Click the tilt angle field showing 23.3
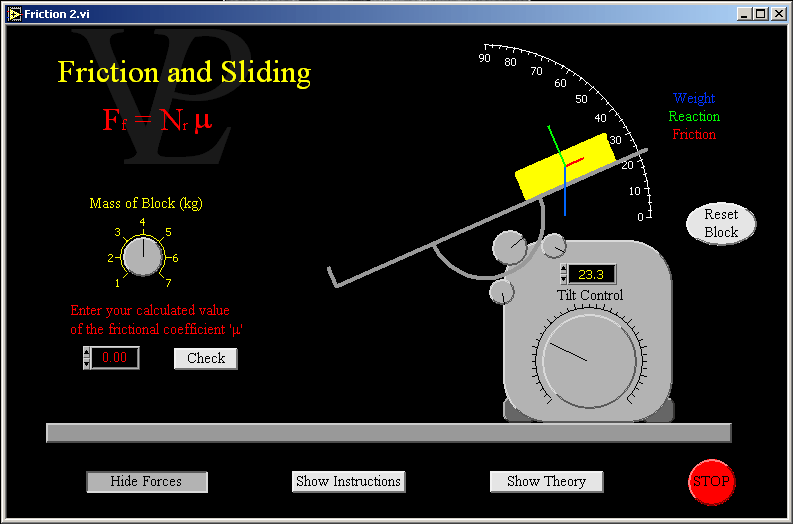Image resolution: width=793 pixels, height=524 pixels. coord(592,275)
